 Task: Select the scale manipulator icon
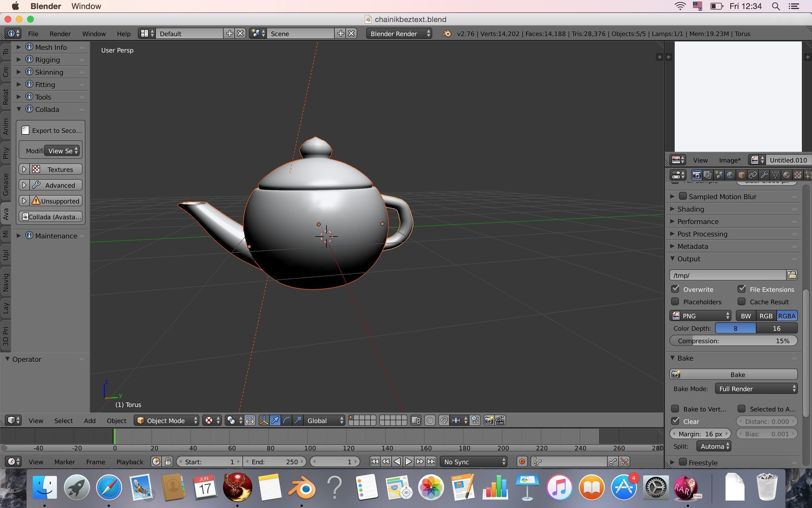[x=298, y=420]
